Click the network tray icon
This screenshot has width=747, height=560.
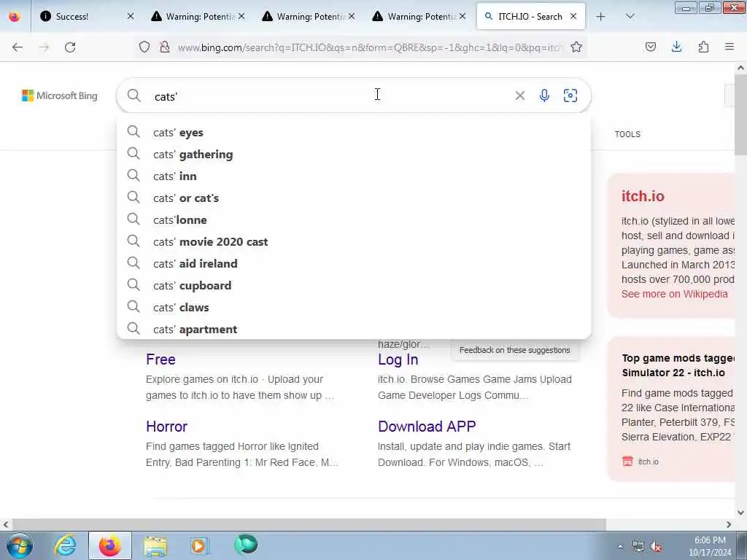pos(638,547)
